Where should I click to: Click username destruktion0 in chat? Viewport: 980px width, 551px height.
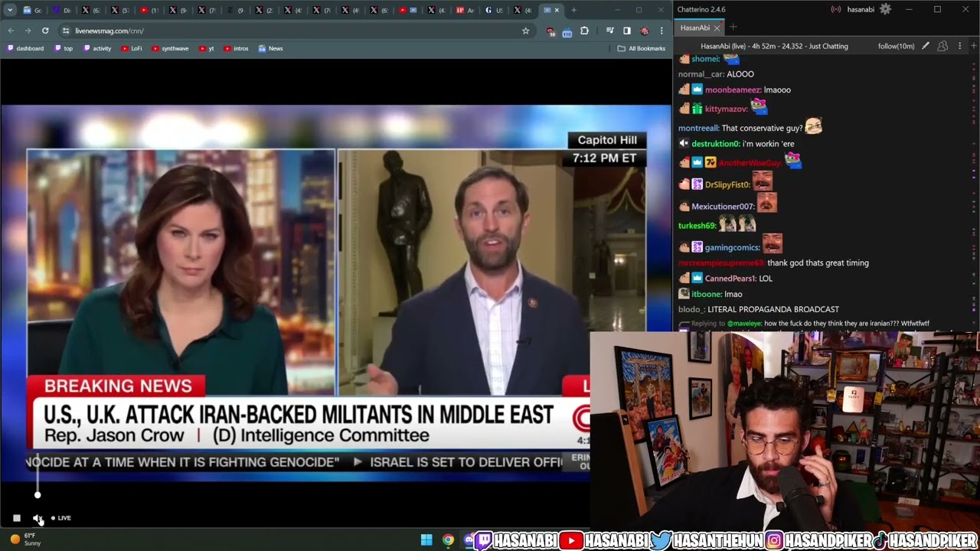tap(716, 144)
